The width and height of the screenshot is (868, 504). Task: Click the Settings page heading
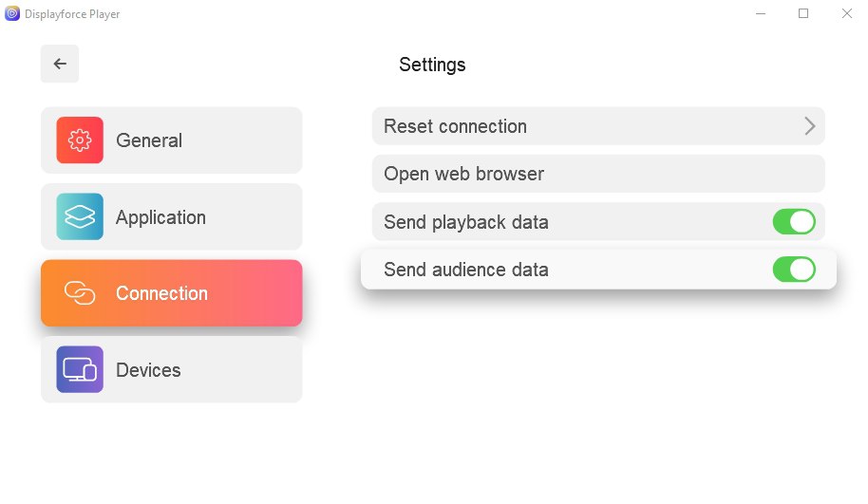432,65
